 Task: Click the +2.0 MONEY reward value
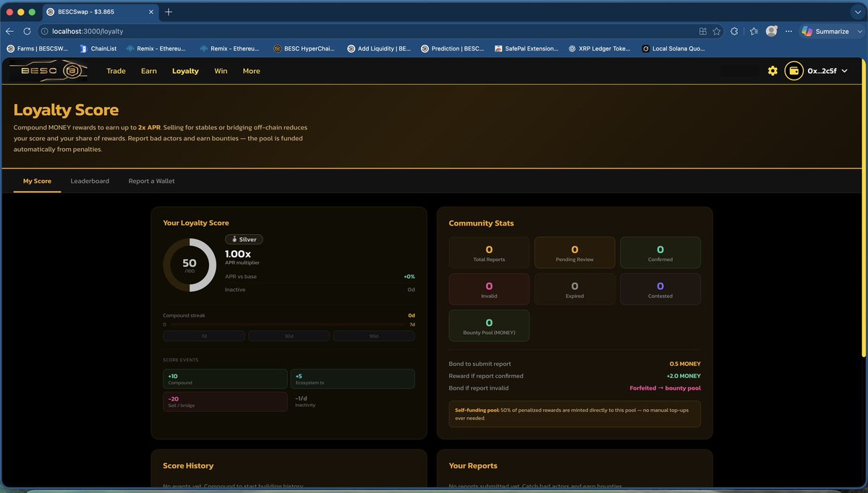pos(684,376)
